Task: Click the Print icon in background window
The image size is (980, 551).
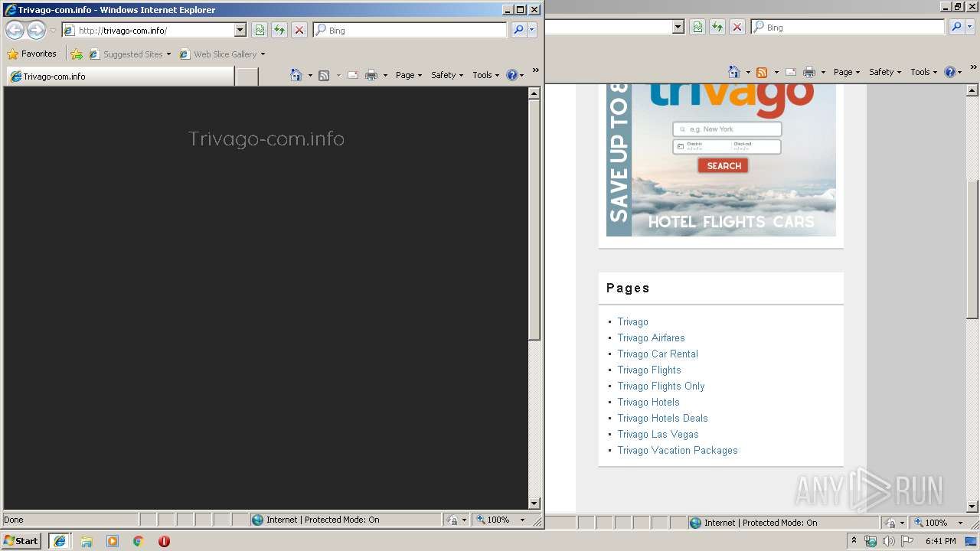Action: (x=809, y=72)
